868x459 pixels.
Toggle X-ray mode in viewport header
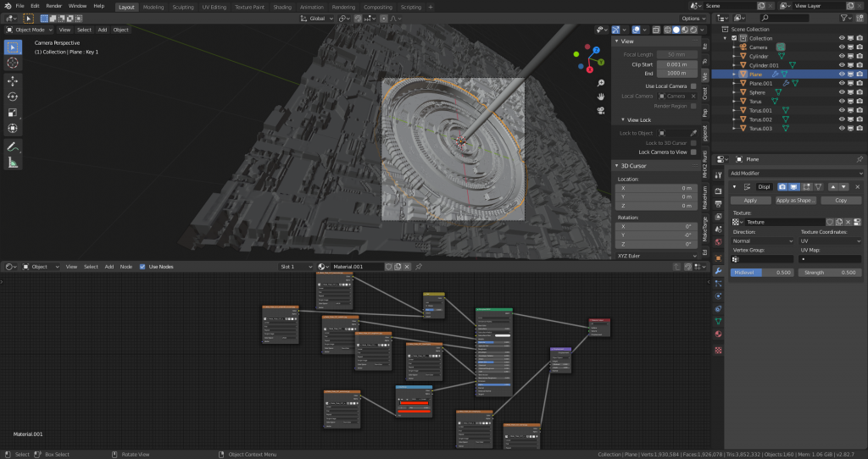655,30
